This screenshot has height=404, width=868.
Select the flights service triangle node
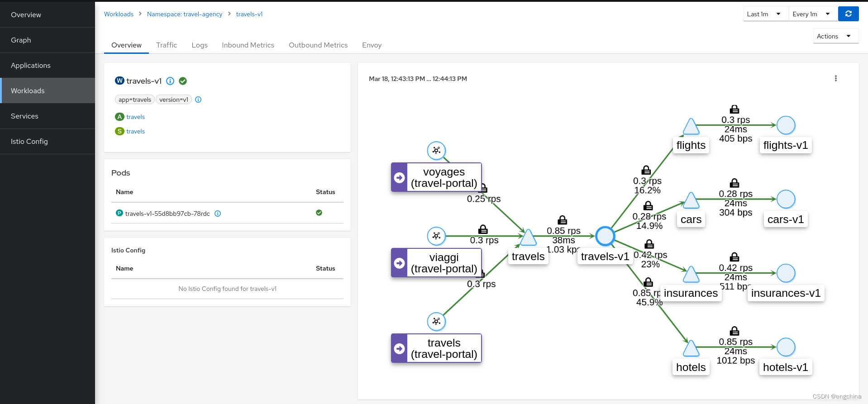pyautogui.click(x=691, y=127)
